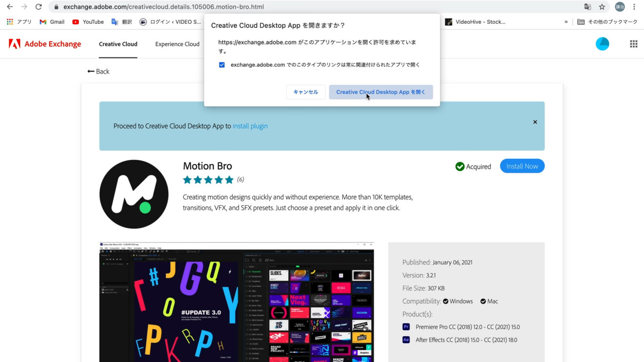Toggle the always open links checkbox
Screen dimensions: 644x362
222,65
